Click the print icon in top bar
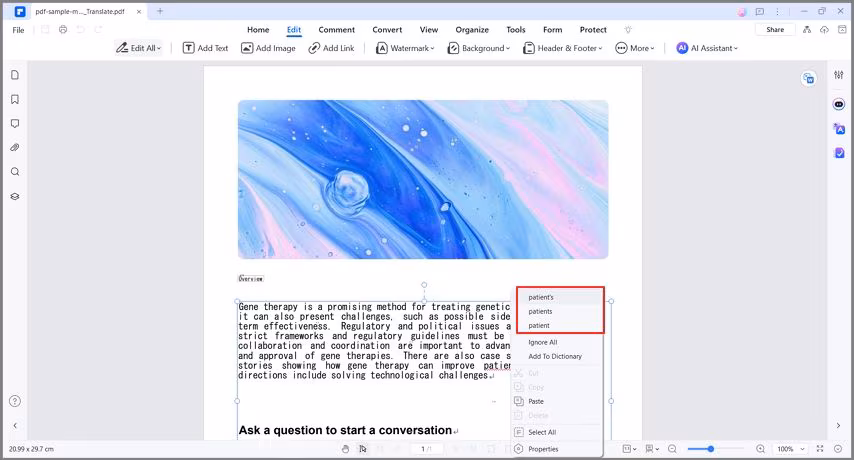The width and height of the screenshot is (854, 460). (63, 29)
